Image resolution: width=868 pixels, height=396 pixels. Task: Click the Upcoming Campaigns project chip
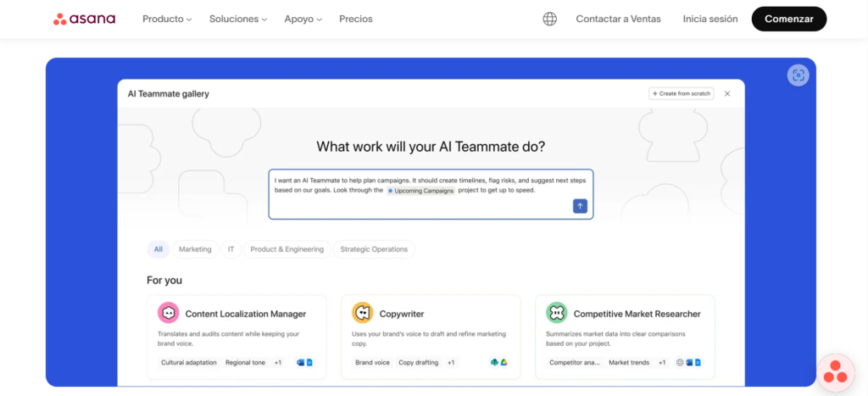coord(420,191)
